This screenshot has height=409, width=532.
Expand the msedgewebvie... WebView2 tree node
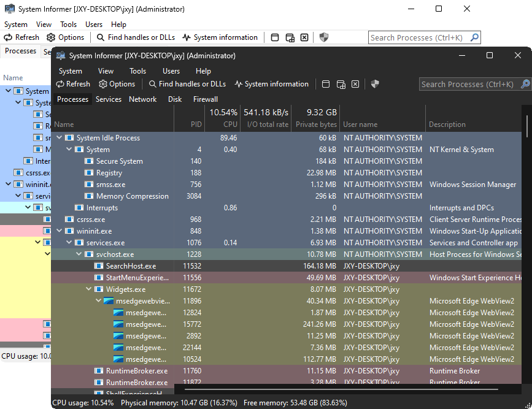click(x=98, y=300)
